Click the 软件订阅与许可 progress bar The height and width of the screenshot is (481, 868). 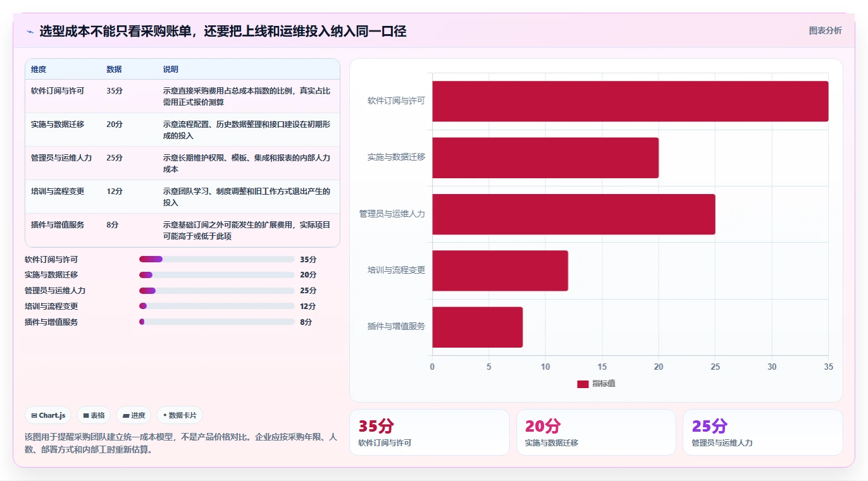click(216, 259)
